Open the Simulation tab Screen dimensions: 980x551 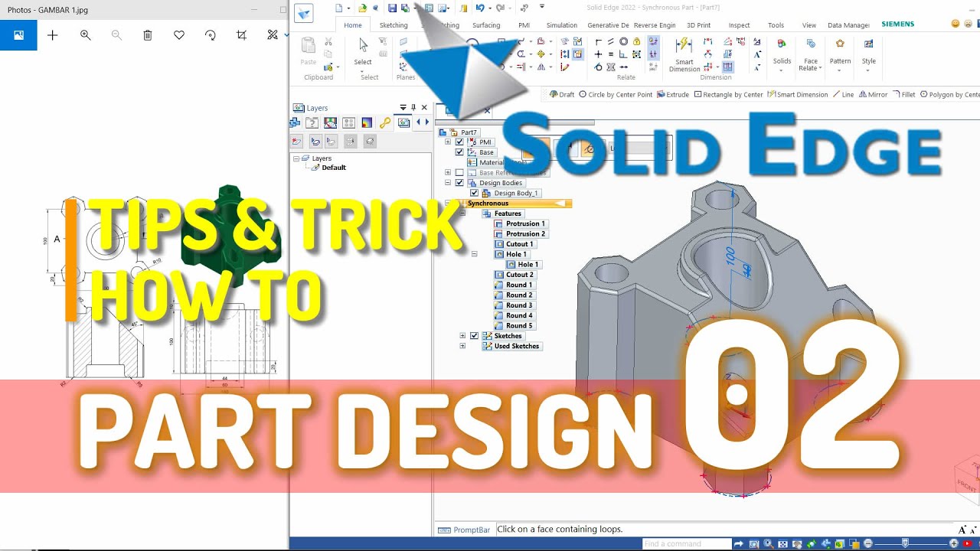pyautogui.click(x=562, y=25)
